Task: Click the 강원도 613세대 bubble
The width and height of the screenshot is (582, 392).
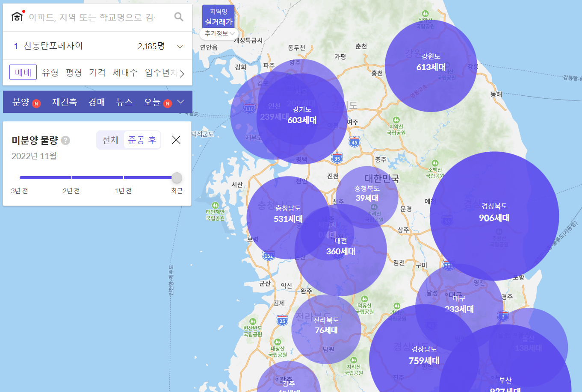Action: (x=431, y=66)
